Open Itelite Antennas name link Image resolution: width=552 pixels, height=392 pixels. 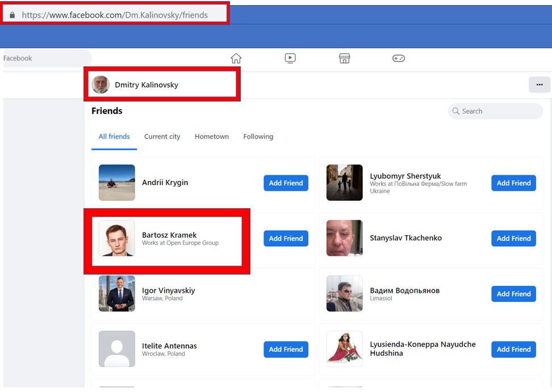tap(169, 346)
